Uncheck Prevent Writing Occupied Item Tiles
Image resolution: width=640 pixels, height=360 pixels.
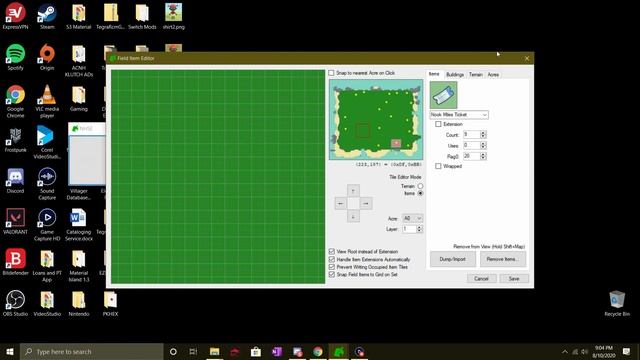[331, 267]
